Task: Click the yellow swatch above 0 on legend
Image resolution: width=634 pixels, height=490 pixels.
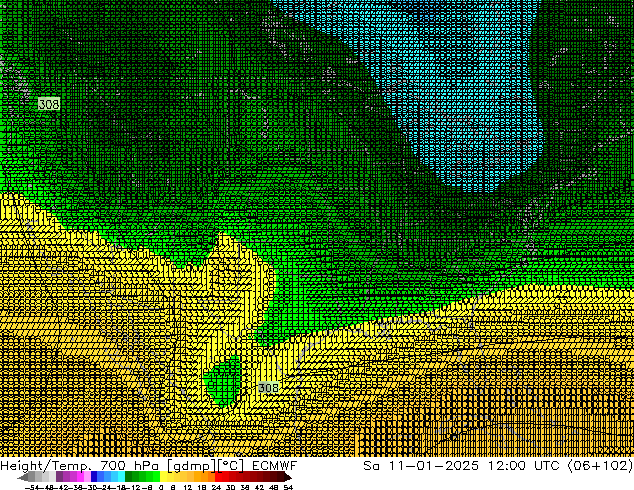Action: (163, 477)
